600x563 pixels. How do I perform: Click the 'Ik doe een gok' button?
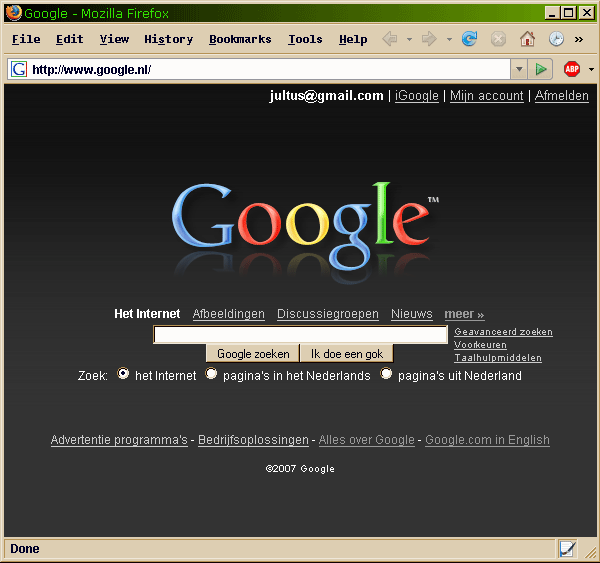[347, 354]
